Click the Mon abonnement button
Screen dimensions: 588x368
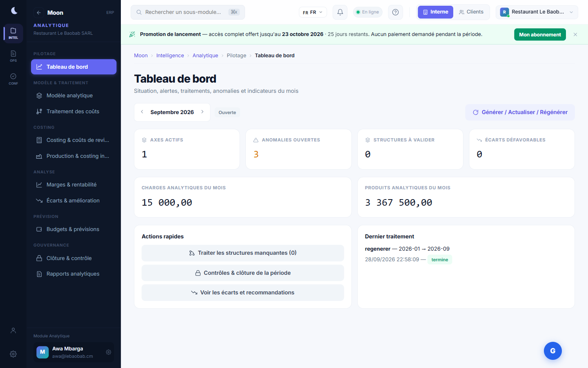(x=540, y=35)
